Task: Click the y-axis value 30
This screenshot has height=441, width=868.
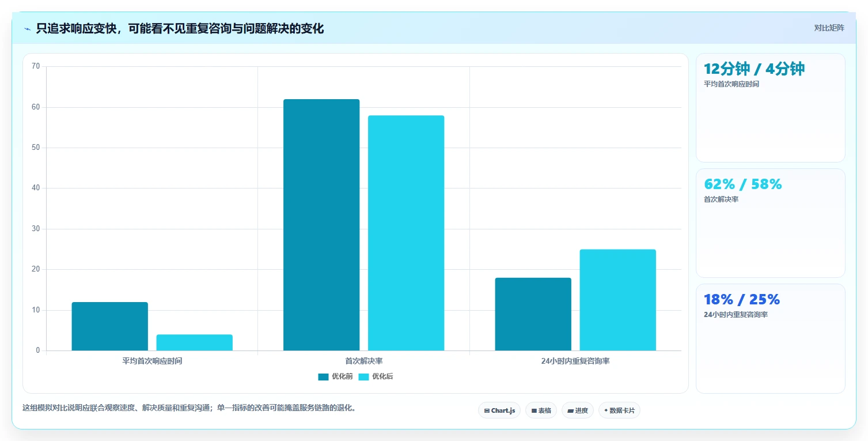Action: 36,229
